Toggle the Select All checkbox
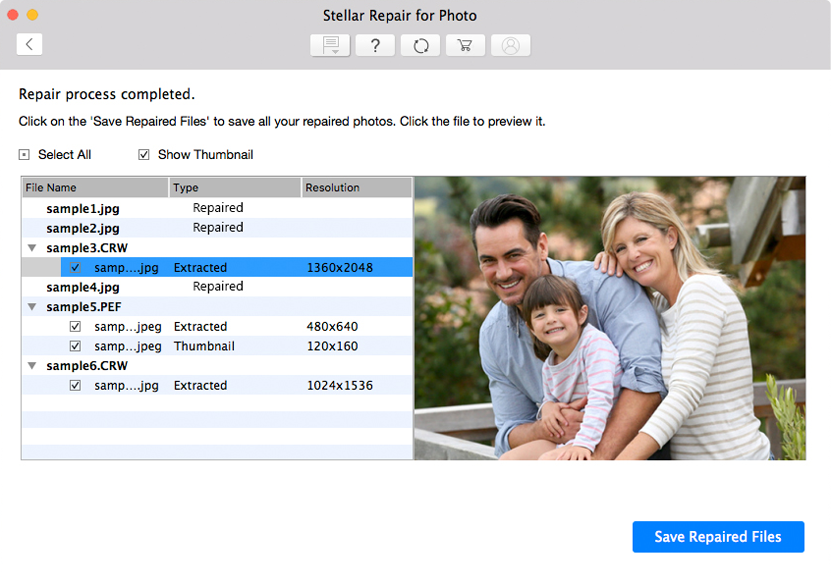 (24, 155)
